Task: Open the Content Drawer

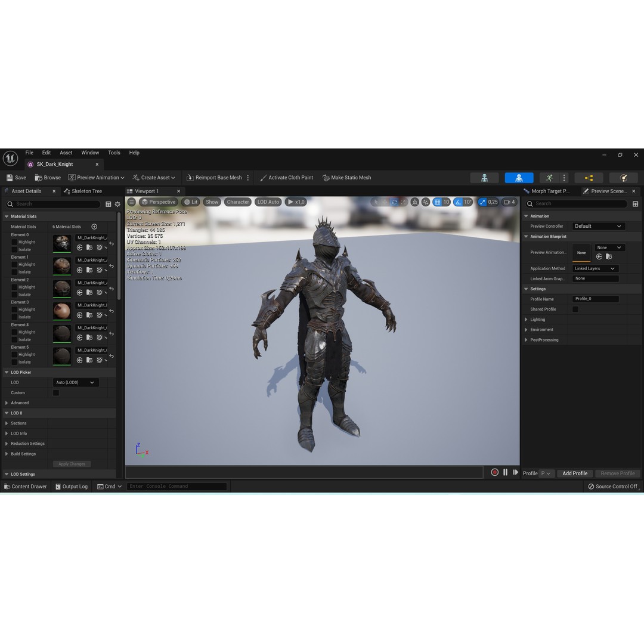Action: (x=25, y=487)
